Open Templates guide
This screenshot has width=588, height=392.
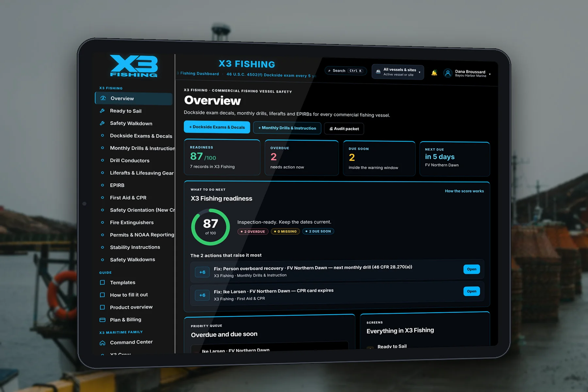[x=122, y=283]
